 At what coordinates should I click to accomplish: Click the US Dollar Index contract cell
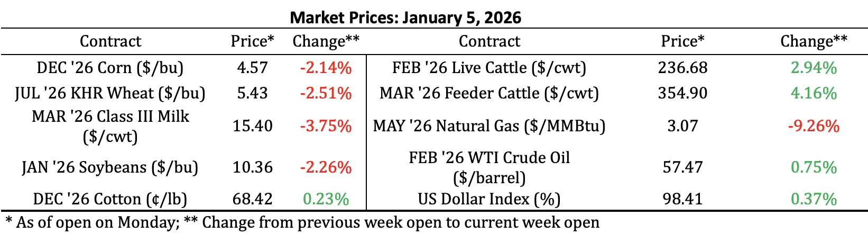(489, 199)
